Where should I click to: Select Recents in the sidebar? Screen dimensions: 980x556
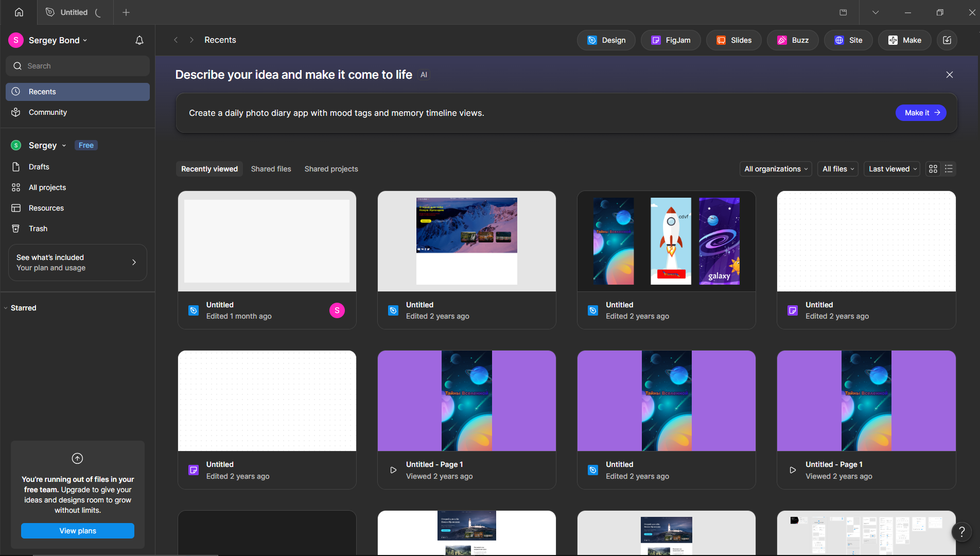(78, 92)
